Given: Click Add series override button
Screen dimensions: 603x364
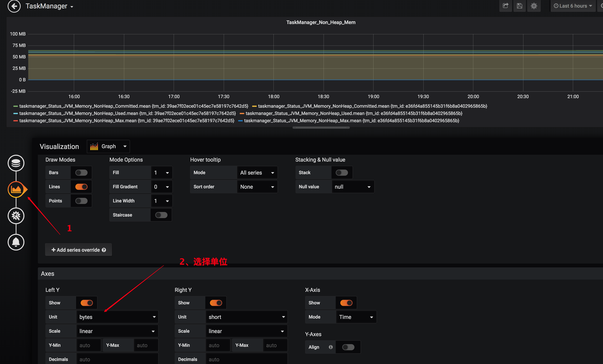Looking at the screenshot, I should pyautogui.click(x=79, y=250).
